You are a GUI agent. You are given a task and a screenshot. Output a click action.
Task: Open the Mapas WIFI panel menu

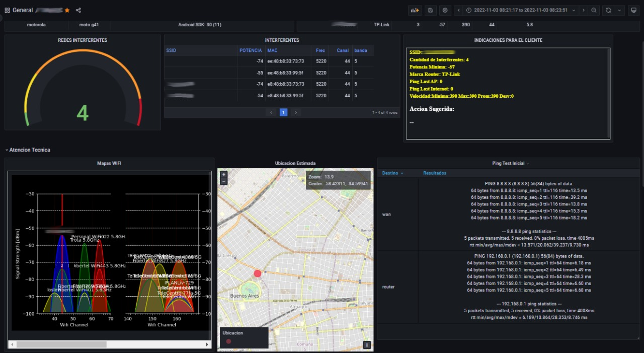point(109,163)
